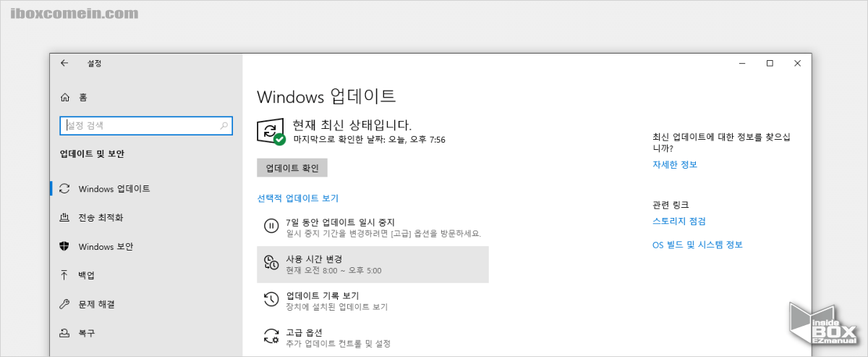Click the 업데이트 확인 button

(292, 167)
